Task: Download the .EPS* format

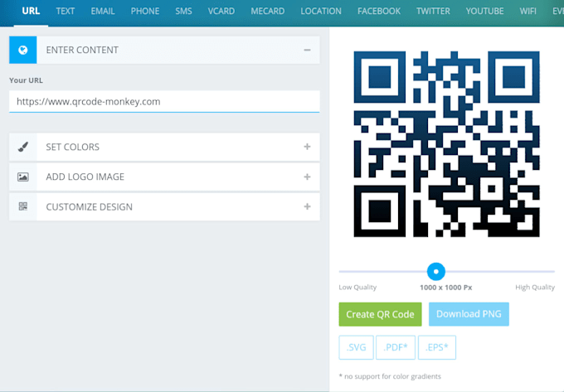Action: 437,347
